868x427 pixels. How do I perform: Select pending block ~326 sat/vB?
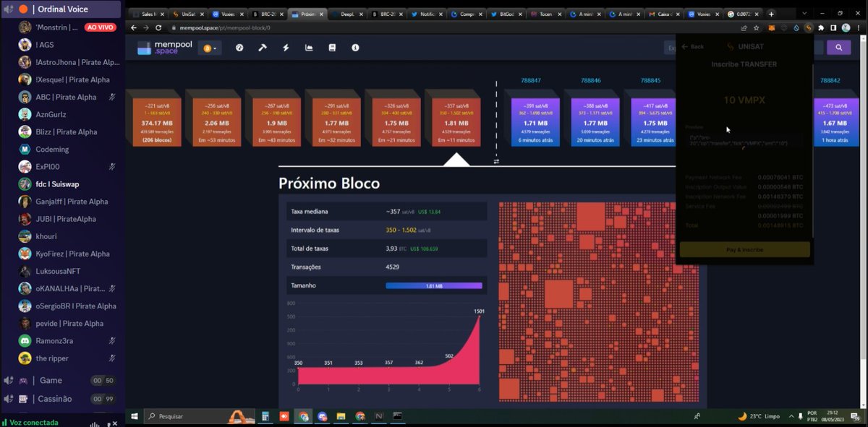coord(391,118)
